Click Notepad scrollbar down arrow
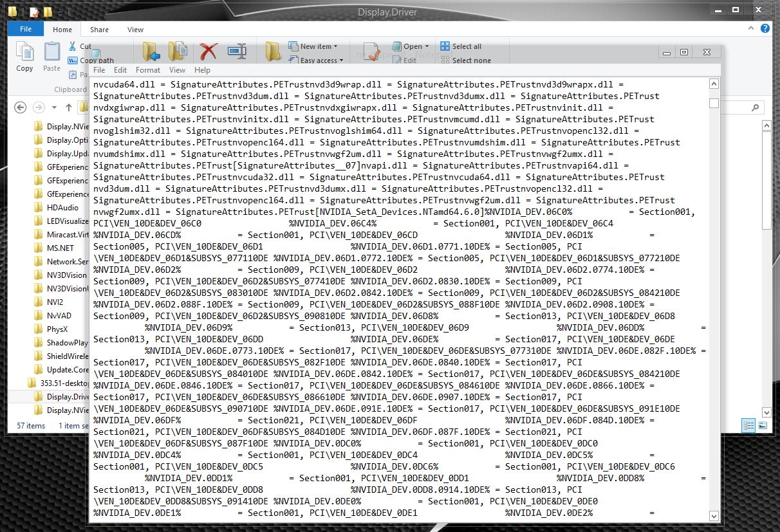Viewport: 780px width, 532px height. click(x=713, y=515)
